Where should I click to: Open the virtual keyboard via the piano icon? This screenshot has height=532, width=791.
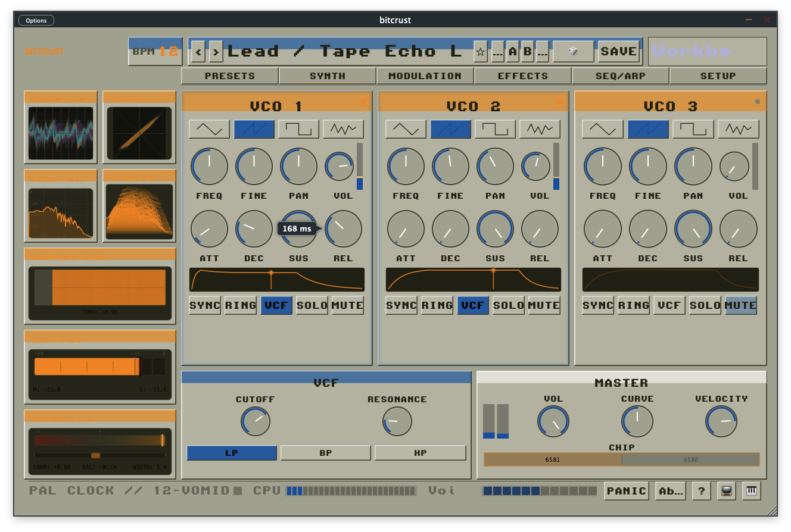[x=751, y=491]
